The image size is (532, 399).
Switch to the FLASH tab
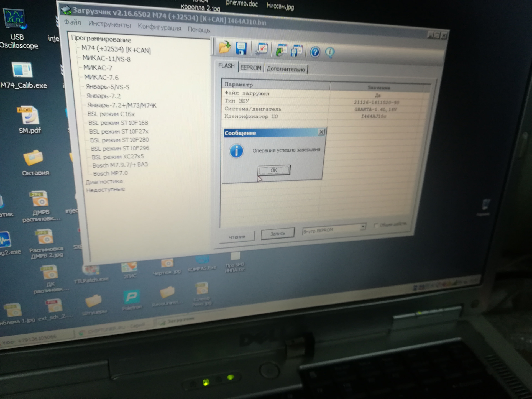tap(226, 66)
